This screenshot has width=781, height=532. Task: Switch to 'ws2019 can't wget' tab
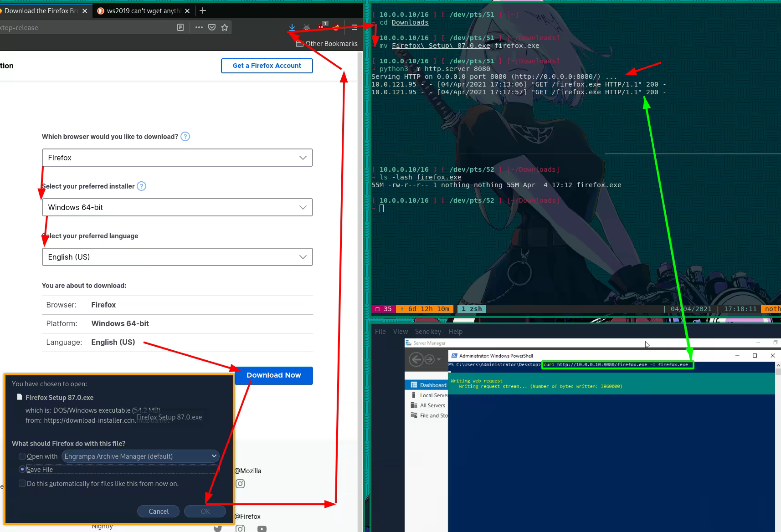pos(143,11)
